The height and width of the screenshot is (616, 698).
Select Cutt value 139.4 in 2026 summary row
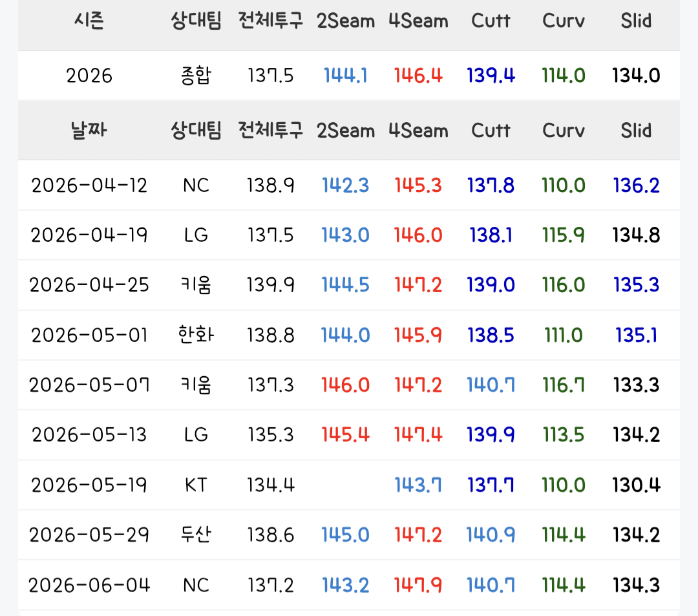click(491, 76)
